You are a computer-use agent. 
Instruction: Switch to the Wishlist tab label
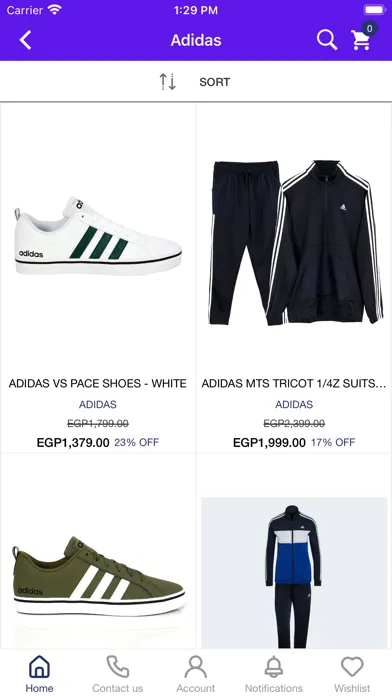coord(352,688)
